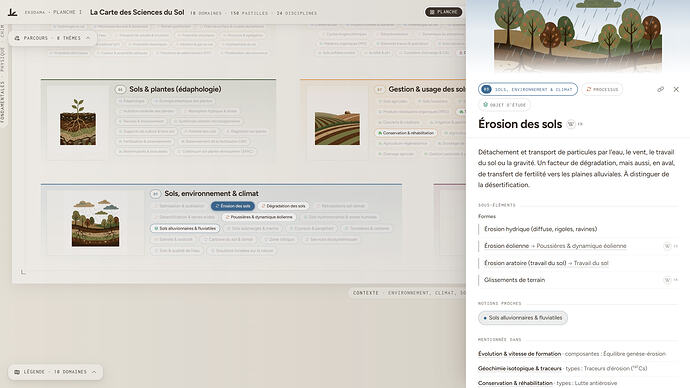Copy link with the chain icon in panel
The image size is (690, 388).
point(661,89)
